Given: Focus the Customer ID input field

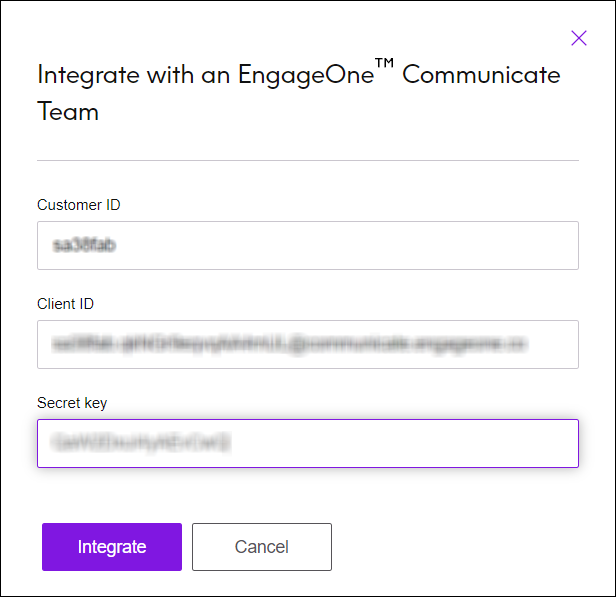Looking at the screenshot, I should tap(307, 245).
